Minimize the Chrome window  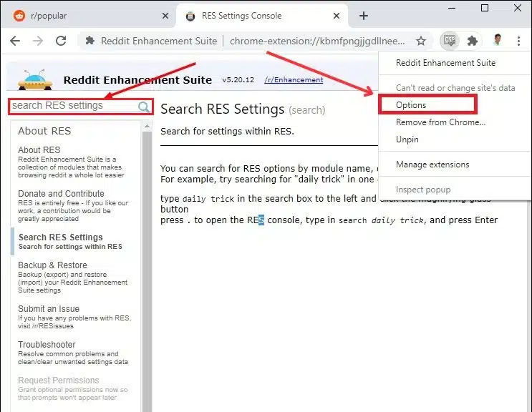[452, 8]
